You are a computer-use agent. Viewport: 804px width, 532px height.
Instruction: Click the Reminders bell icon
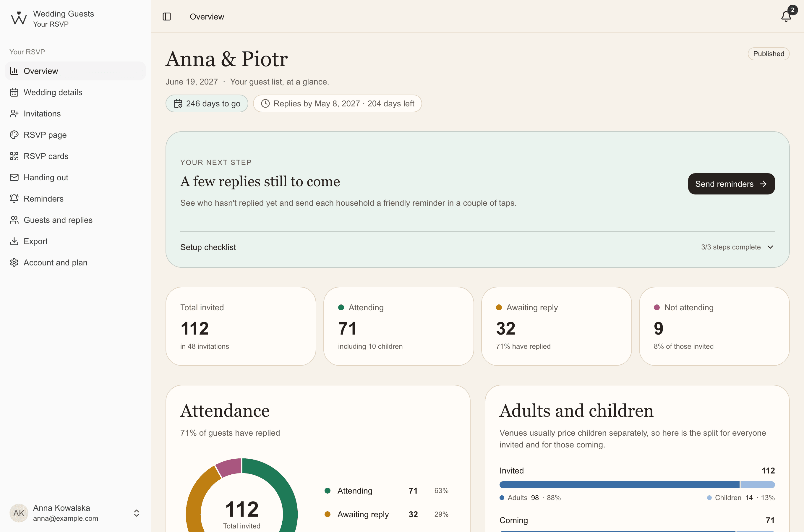coord(14,199)
